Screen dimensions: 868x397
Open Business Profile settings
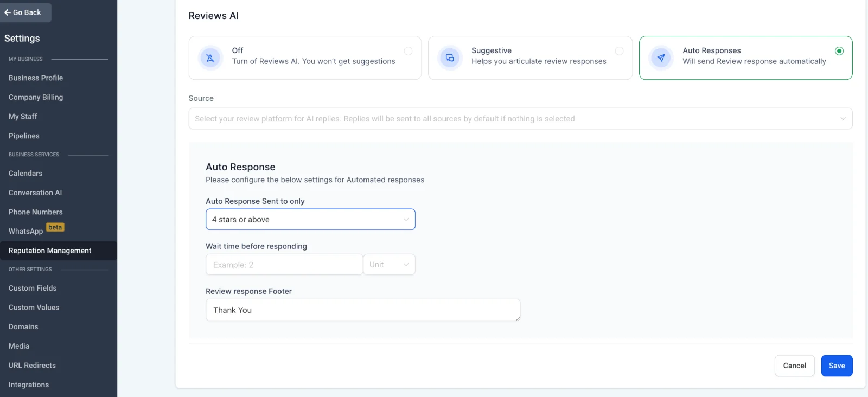pyautogui.click(x=36, y=78)
